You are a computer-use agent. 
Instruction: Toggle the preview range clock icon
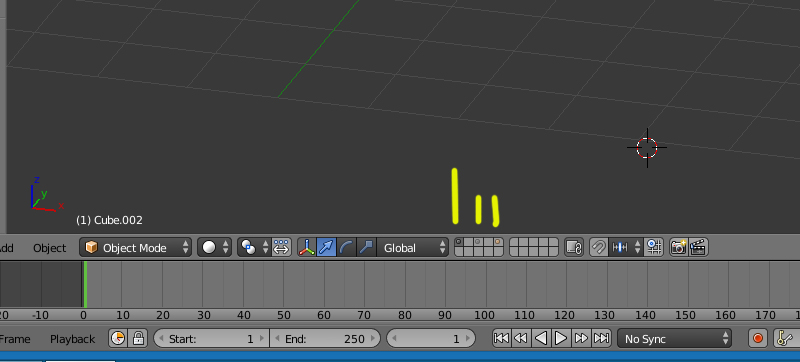pyautogui.click(x=118, y=338)
